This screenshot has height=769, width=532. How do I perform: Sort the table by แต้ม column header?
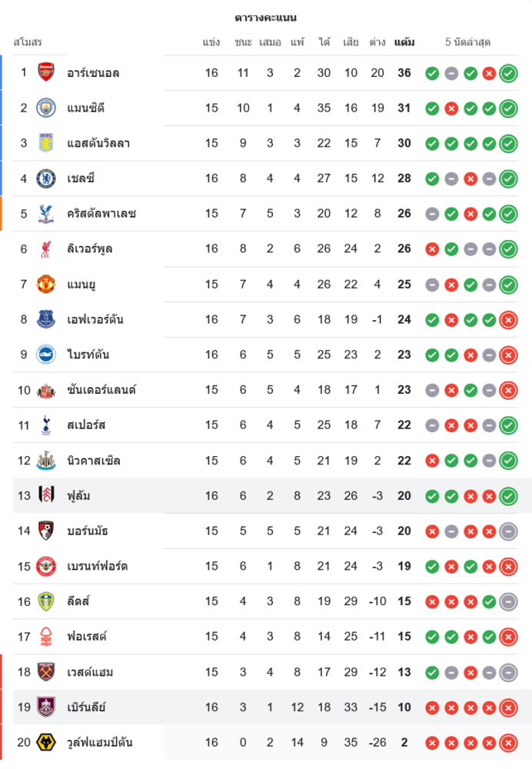coord(404,42)
